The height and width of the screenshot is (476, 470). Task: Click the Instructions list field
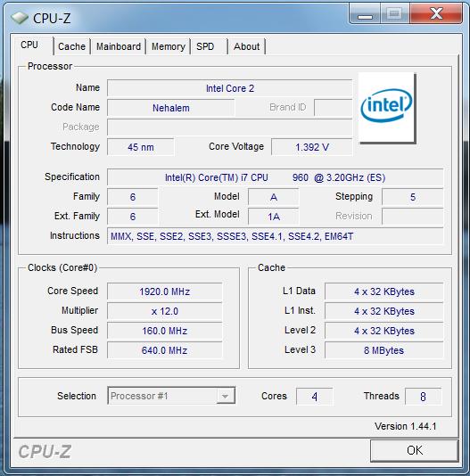click(x=275, y=236)
